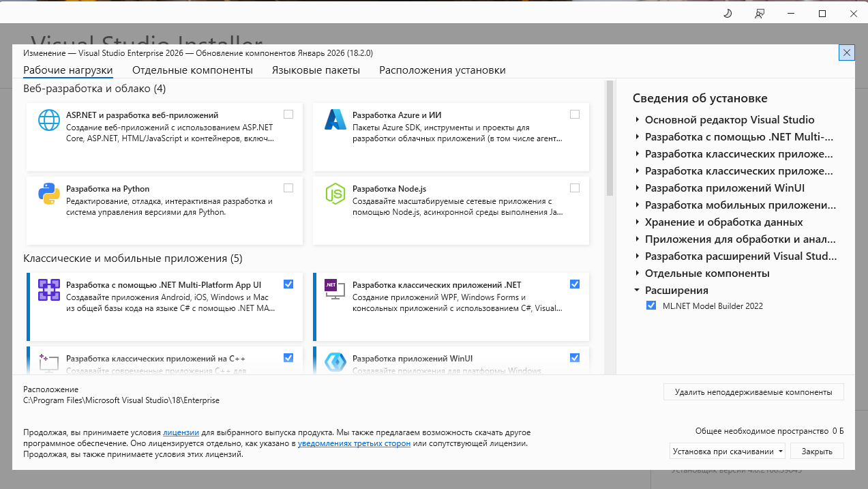
Task: Expand Приложения для обработки и анал... node
Action: [637, 239]
